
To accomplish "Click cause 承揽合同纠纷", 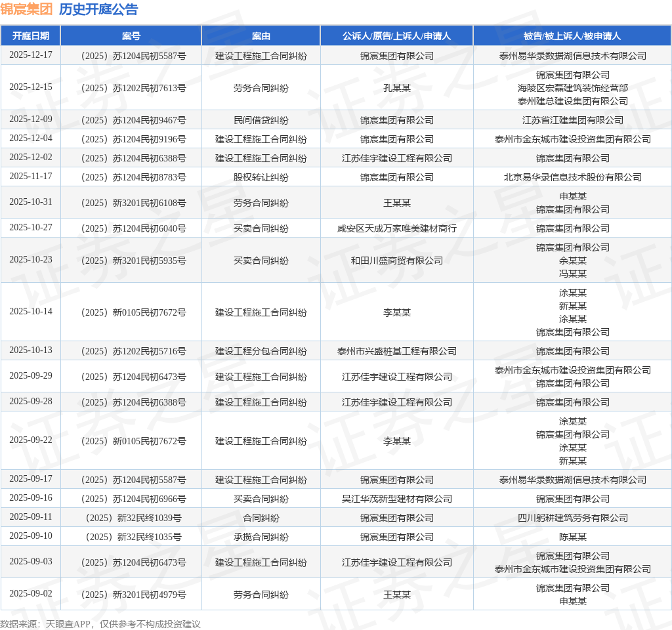I will [x=261, y=537].
